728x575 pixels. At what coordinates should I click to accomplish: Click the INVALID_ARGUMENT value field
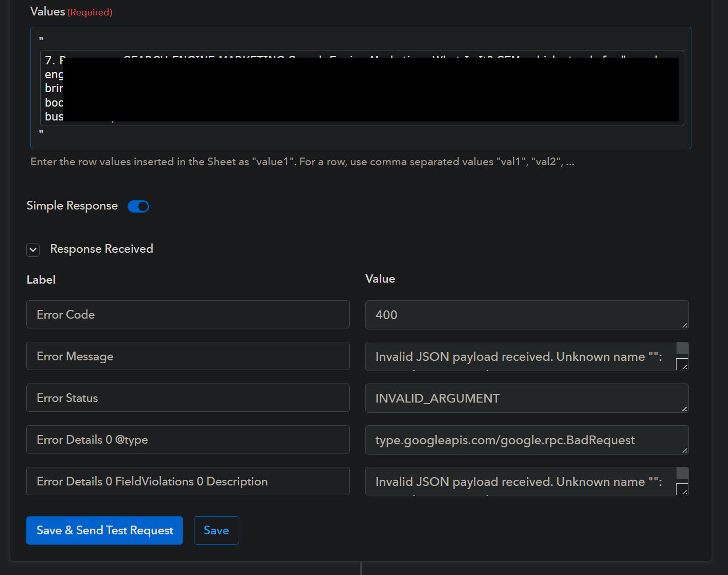520,398
